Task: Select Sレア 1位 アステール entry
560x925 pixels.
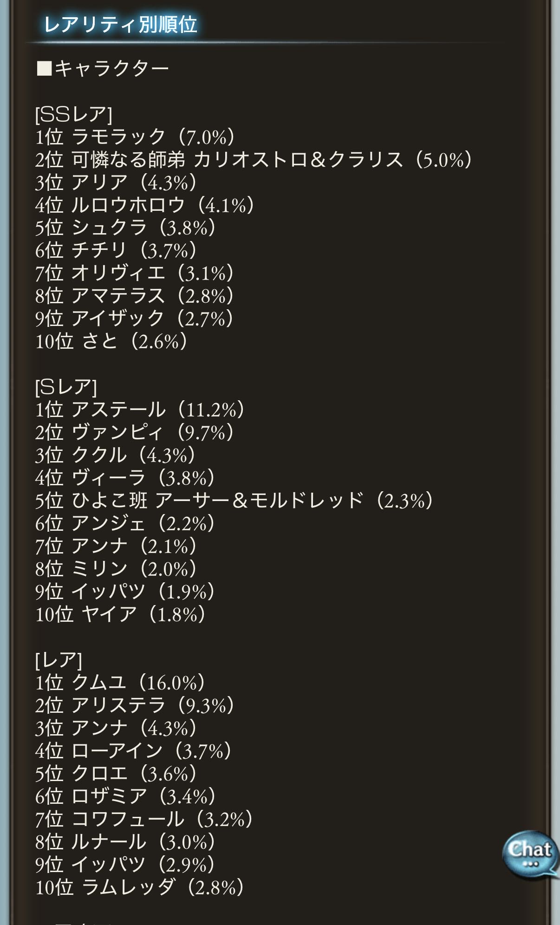Action: [x=140, y=410]
